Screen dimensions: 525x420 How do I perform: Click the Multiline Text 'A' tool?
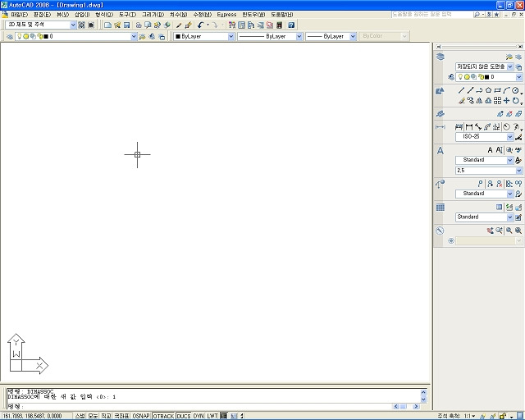pyautogui.click(x=490, y=150)
